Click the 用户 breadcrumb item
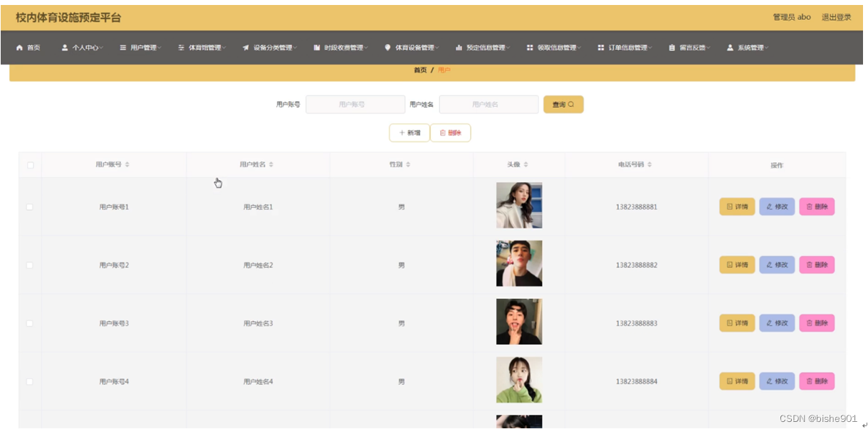 click(444, 70)
